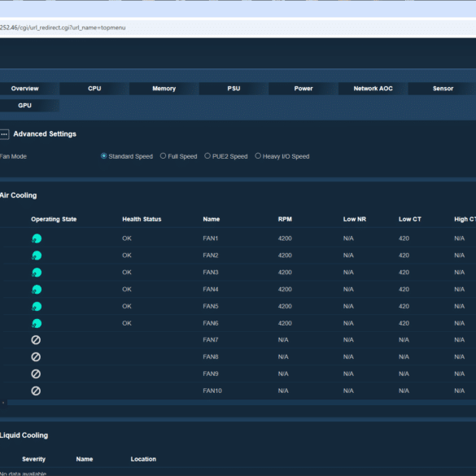Select Heavy I/O Speed fan mode
This screenshot has height=476, width=476.
[258, 156]
